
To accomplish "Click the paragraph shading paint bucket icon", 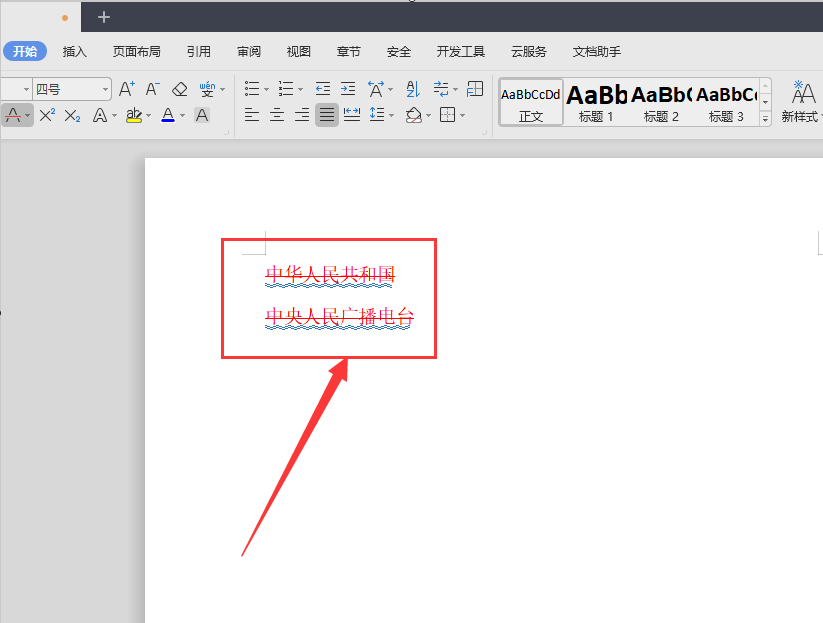I will 414,115.
